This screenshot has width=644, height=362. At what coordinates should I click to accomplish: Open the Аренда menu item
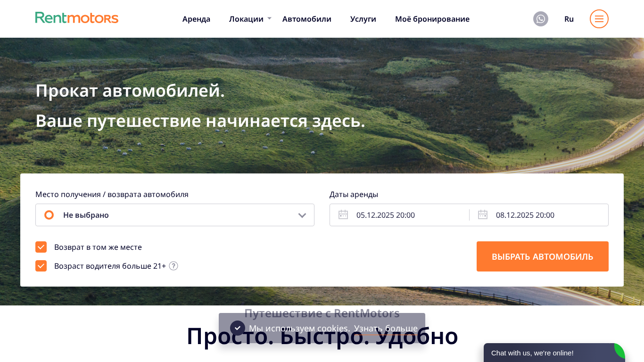196,19
